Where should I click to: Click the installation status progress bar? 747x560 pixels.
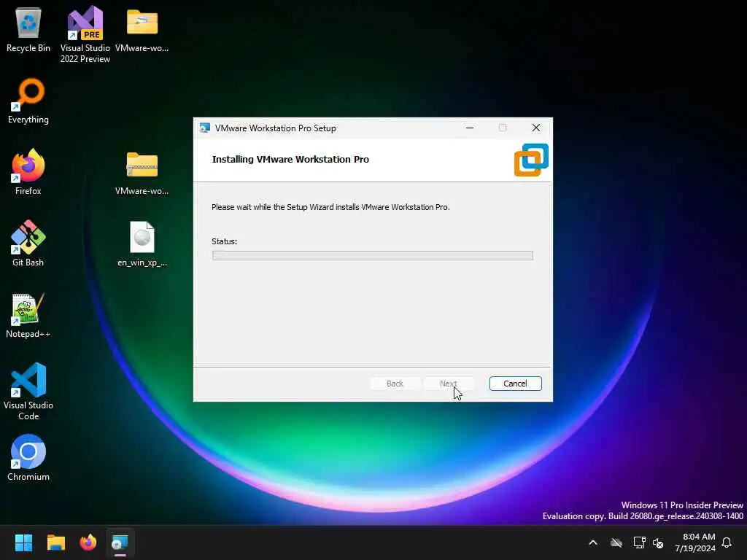(x=373, y=256)
